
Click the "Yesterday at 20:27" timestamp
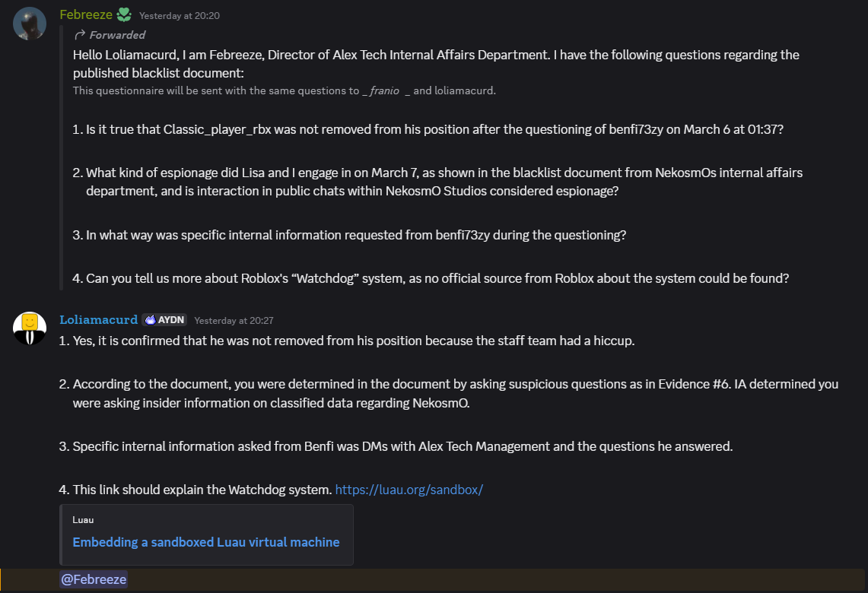234,321
